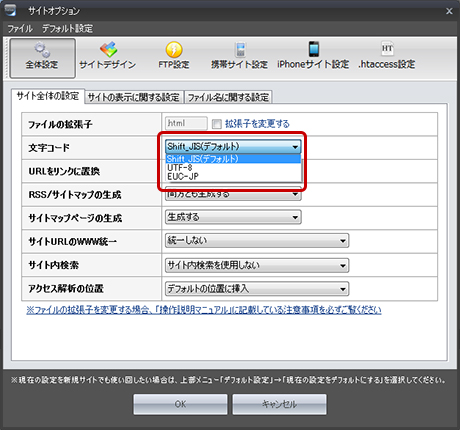The image size is (460, 430).
Task: Expand the アクセス解析の位置 dropdown
Action: pyautogui.click(x=257, y=289)
